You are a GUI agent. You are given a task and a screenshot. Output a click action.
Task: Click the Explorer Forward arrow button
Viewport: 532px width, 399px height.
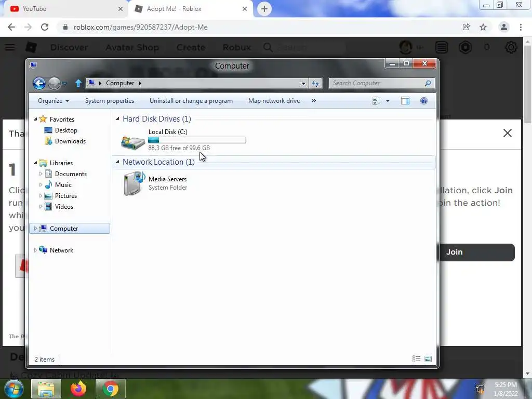54,83
